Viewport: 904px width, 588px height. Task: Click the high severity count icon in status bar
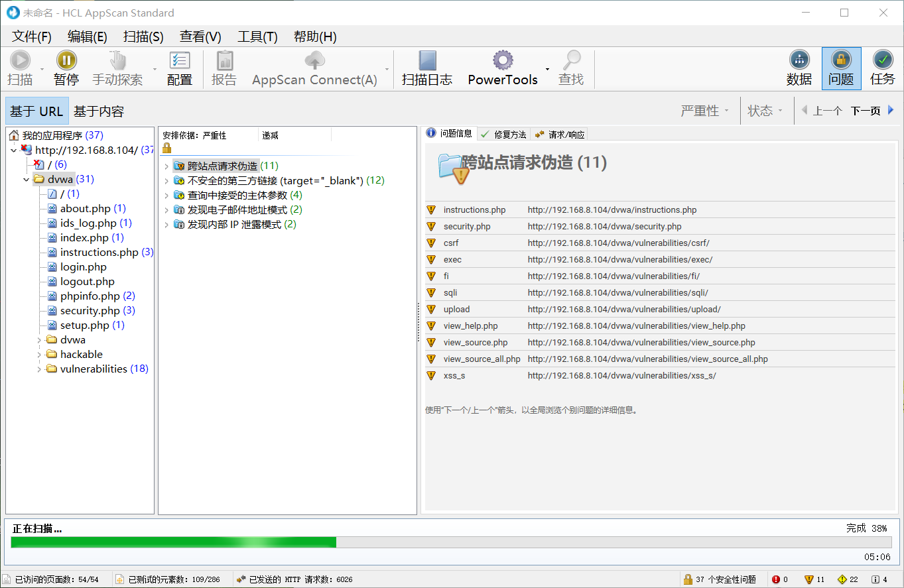tap(776, 579)
